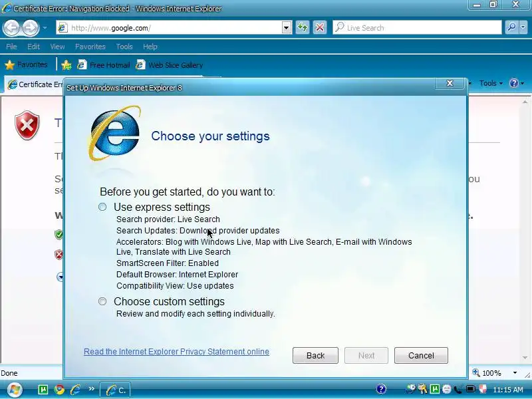Click the command bar Help question icon

(514, 83)
